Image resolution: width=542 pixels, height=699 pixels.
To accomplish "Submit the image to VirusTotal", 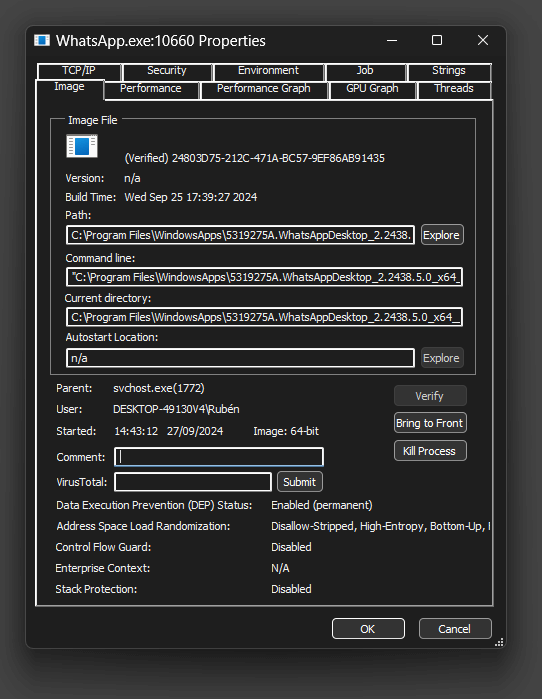I will pyautogui.click(x=300, y=482).
